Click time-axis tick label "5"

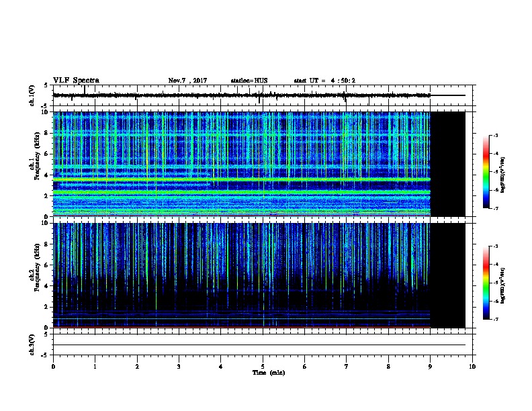click(263, 367)
